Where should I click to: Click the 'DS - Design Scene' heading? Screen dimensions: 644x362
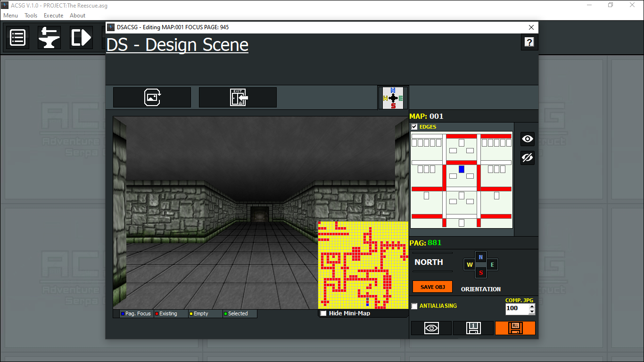[x=177, y=45]
